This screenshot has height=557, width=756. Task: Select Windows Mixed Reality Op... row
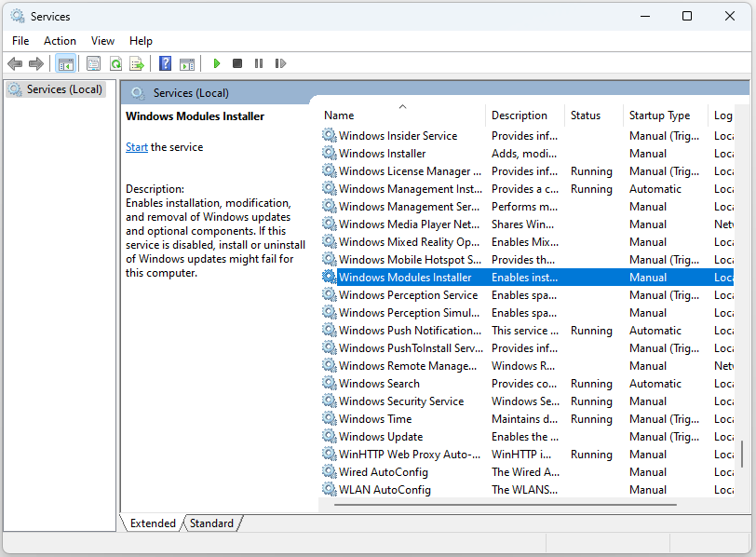(x=527, y=242)
